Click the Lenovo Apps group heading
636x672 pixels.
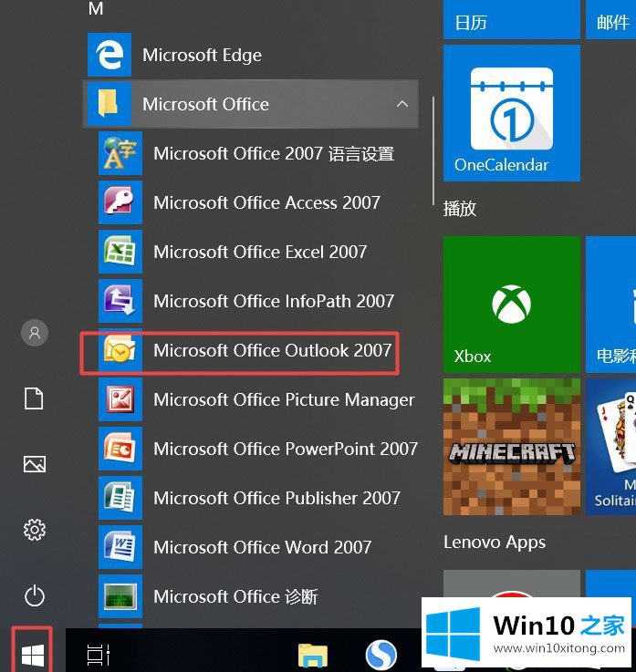click(x=495, y=543)
